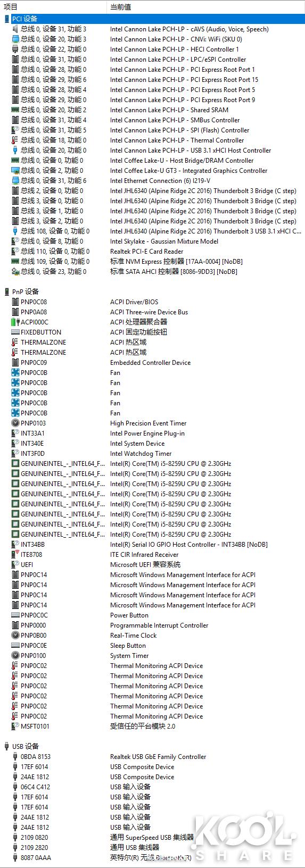Click 'Intel Watchdog Timer' value
Viewport: 305px width, 868px height.
pyautogui.click(x=141, y=453)
